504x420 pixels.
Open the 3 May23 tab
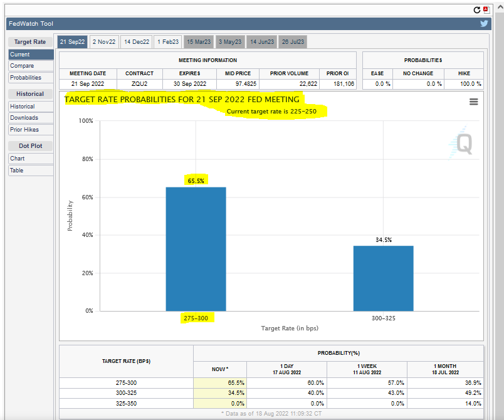pyautogui.click(x=230, y=42)
